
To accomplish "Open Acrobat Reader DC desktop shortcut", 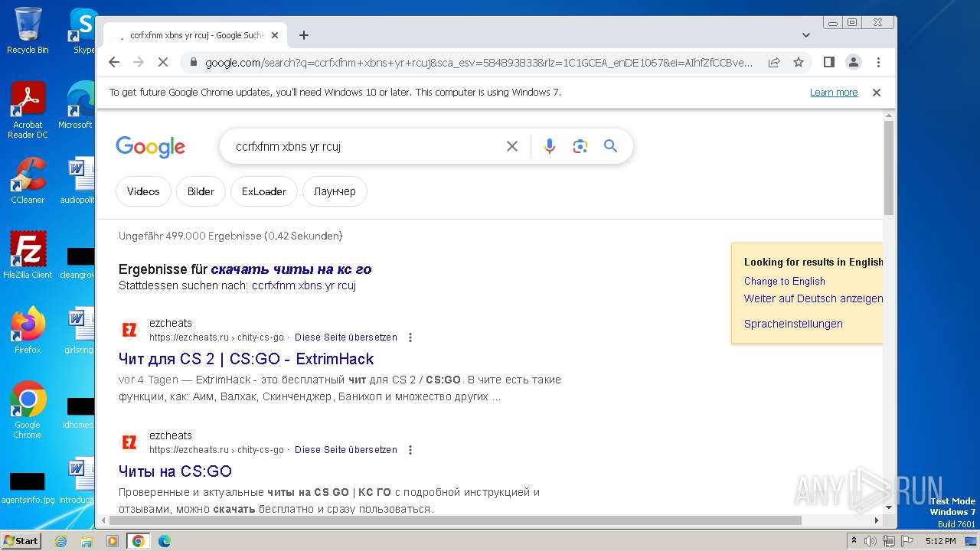I will [x=28, y=110].
